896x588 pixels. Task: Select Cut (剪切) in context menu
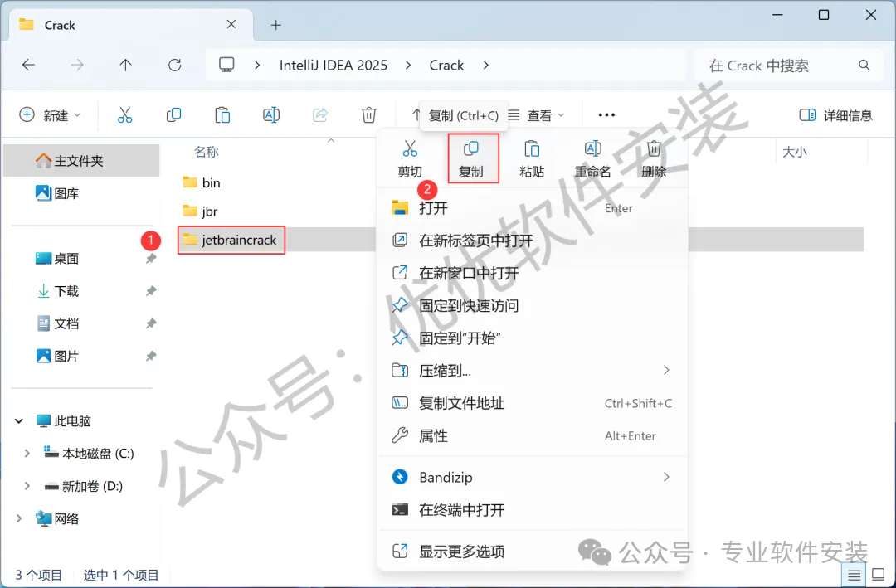click(x=410, y=158)
